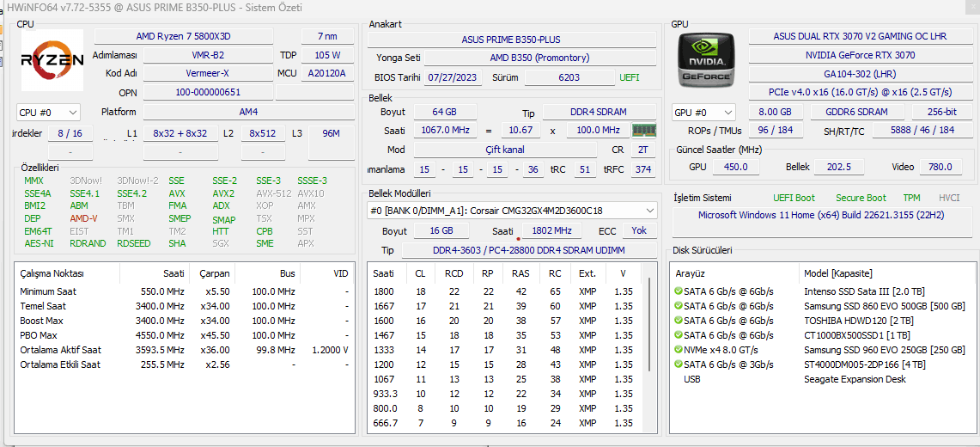Click the 64 GB memory size field
980x447 pixels.
(444, 112)
